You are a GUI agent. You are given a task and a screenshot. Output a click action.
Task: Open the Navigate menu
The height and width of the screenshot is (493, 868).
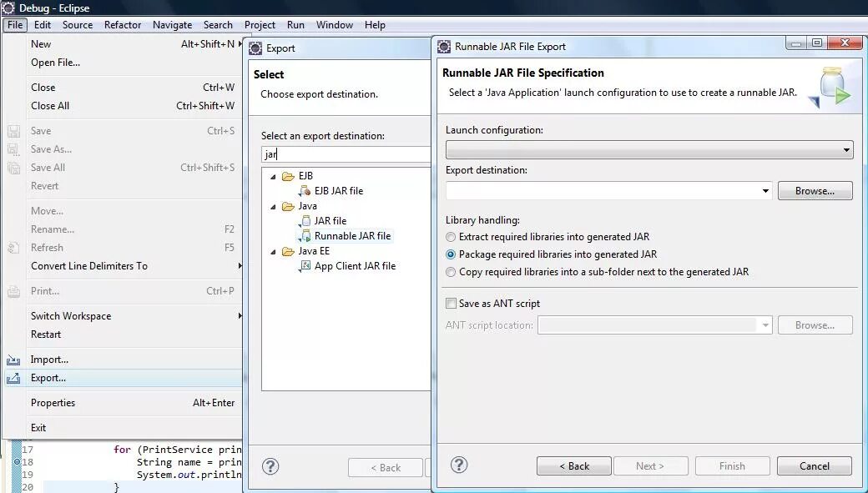click(x=172, y=25)
